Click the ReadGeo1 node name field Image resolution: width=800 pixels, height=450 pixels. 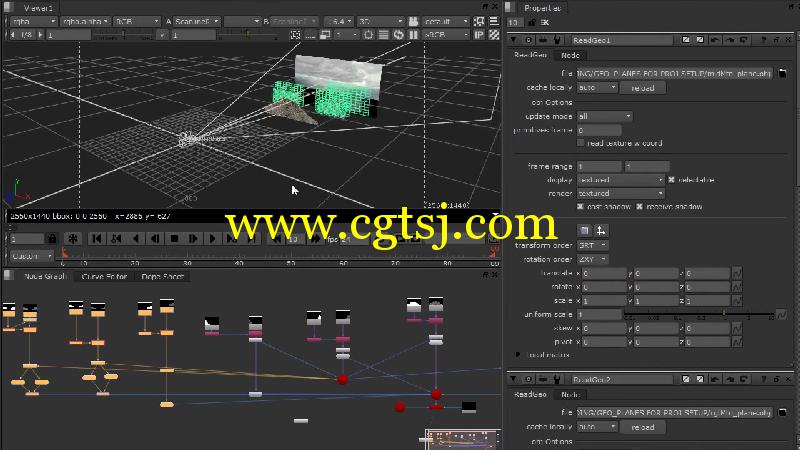coord(621,40)
